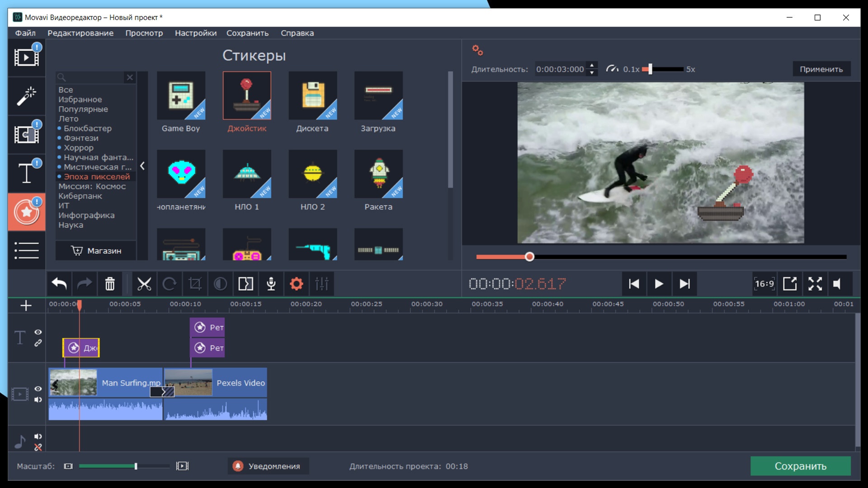Record a voiceover with the microphone icon
The height and width of the screenshot is (488, 868).
271,284
